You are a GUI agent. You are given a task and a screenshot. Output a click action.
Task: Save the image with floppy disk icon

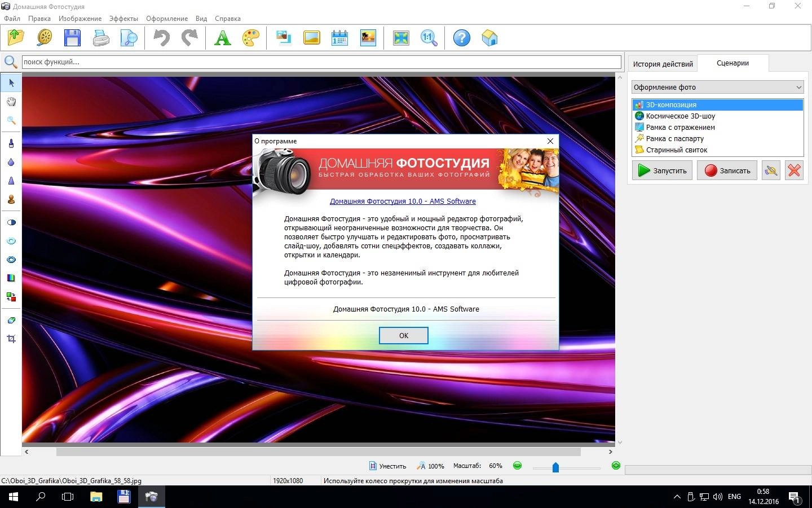coord(73,38)
